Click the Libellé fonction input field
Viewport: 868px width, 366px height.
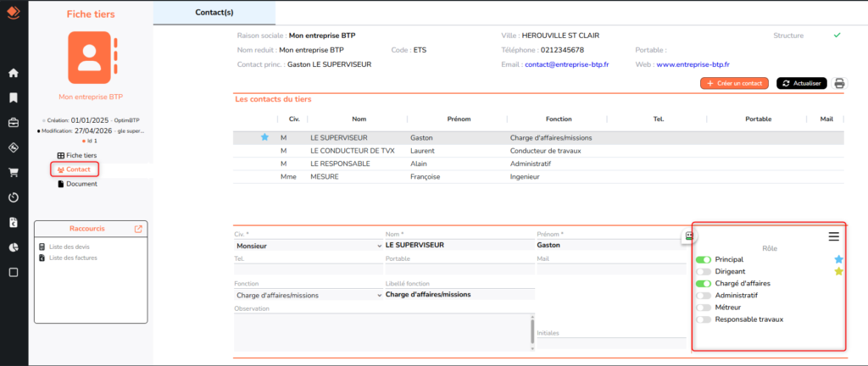pyautogui.click(x=459, y=294)
